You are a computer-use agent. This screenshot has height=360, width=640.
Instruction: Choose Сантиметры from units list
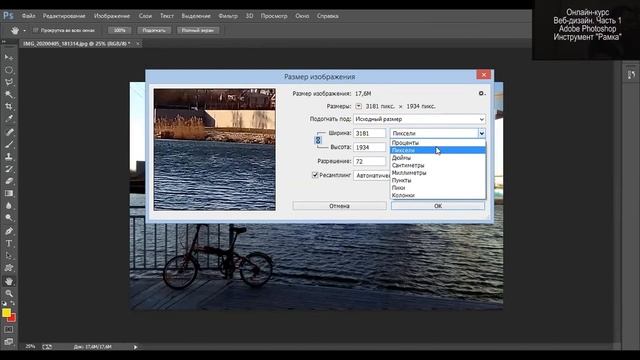pyautogui.click(x=438, y=165)
